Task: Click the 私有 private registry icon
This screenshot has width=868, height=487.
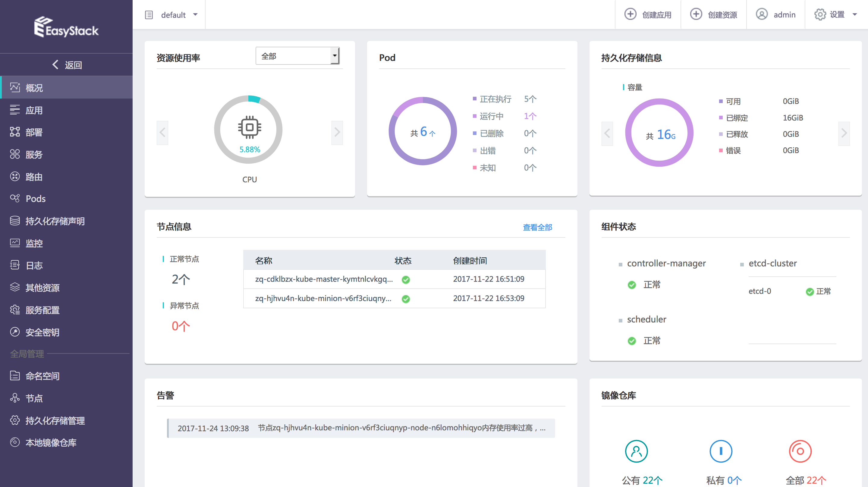Action: click(x=721, y=451)
